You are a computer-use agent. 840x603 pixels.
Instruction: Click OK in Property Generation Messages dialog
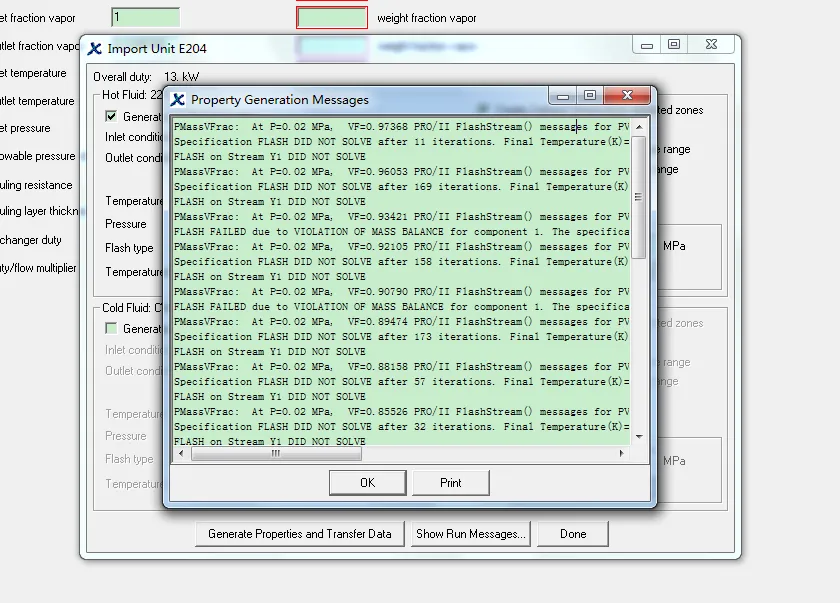tap(368, 483)
